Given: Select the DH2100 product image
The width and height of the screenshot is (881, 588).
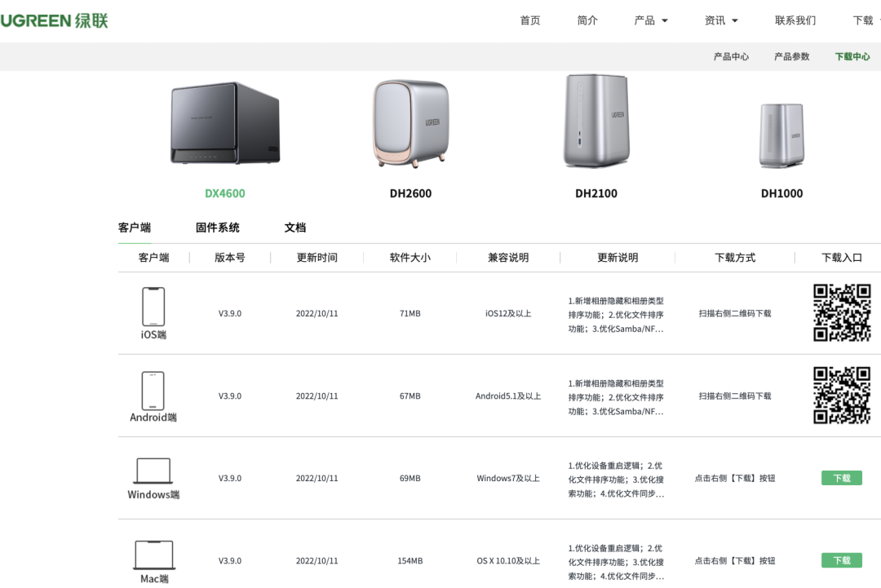Looking at the screenshot, I should [x=596, y=121].
